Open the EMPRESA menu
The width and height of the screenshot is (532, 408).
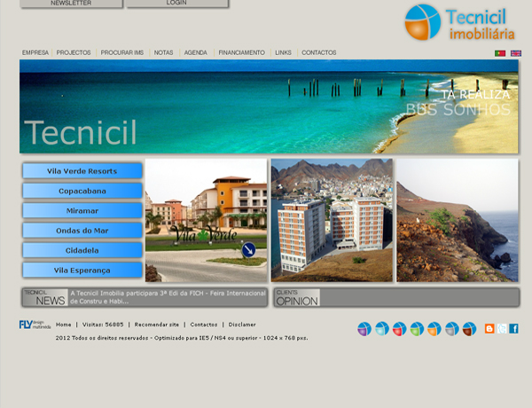[x=35, y=53]
